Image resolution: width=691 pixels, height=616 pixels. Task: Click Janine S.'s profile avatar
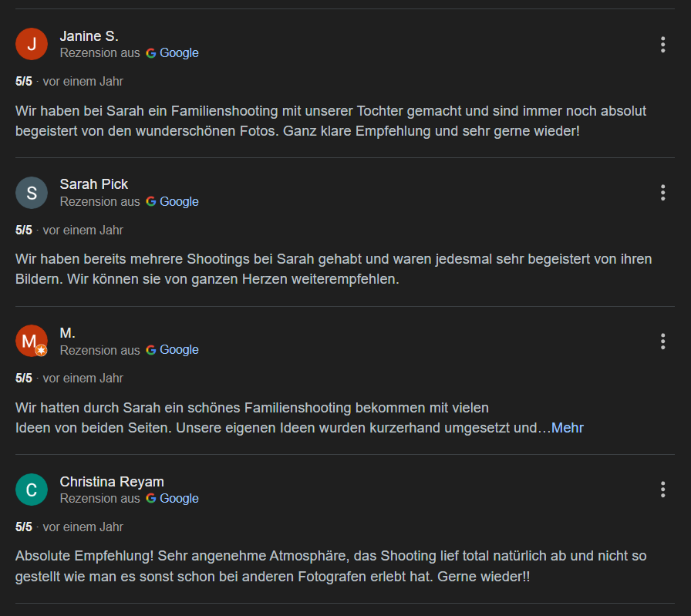coord(32,44)
